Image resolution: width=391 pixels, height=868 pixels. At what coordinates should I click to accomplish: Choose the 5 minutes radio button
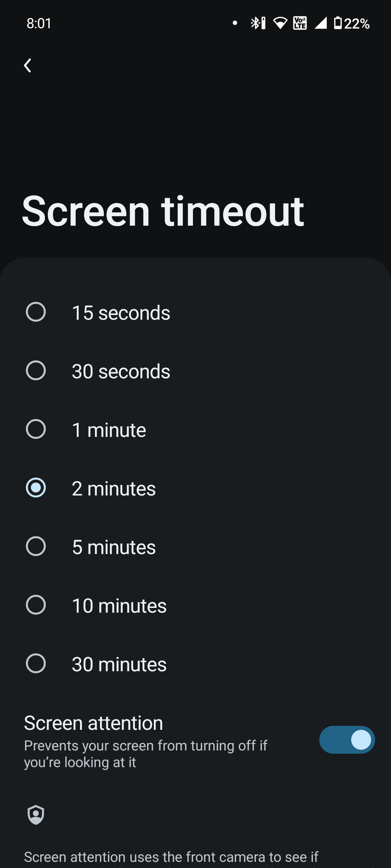coord(36,546)
